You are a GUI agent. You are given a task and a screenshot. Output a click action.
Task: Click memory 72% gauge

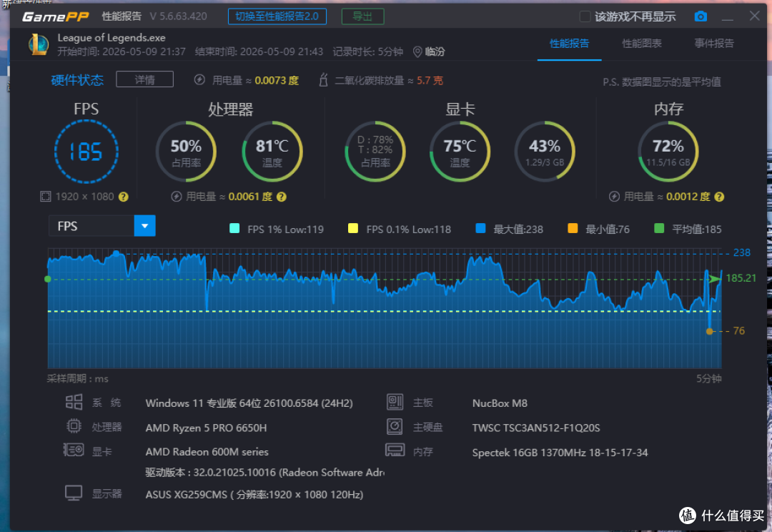click(668, 151)
